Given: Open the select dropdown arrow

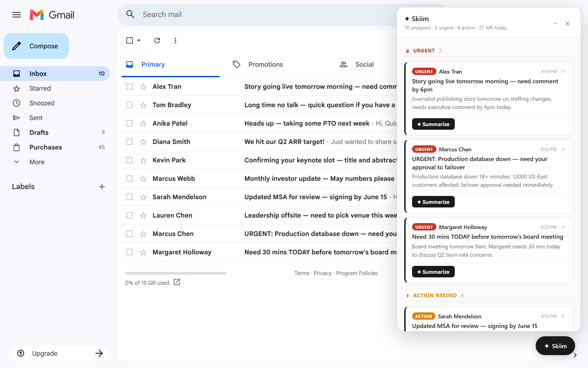Looking at the screenshot, I should pos(139,40).
